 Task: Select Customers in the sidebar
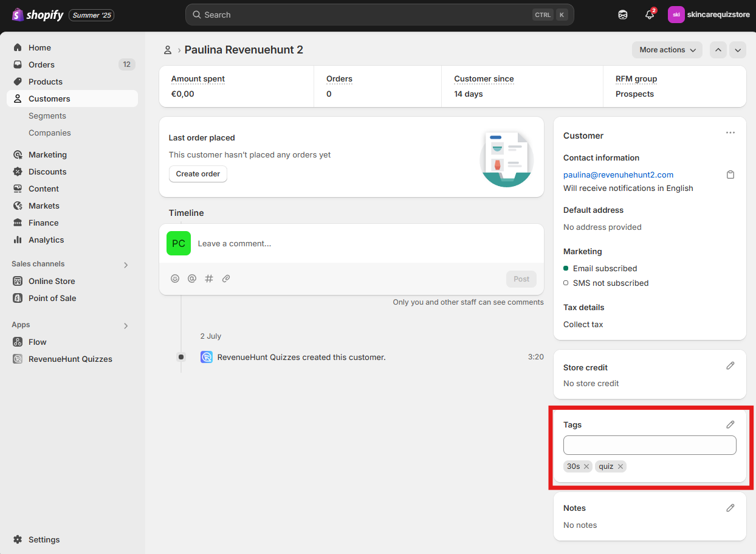click(x=72, y=99)
